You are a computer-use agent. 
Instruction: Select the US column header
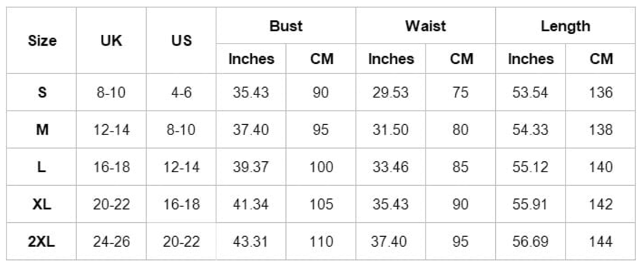pos(181,41)
